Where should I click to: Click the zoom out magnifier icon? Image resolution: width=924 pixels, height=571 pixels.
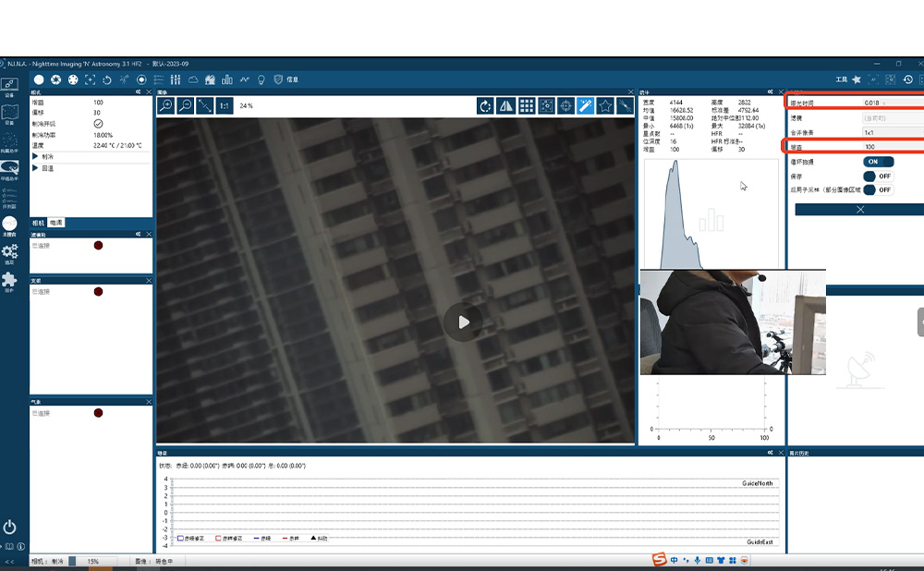coord(186,106)
